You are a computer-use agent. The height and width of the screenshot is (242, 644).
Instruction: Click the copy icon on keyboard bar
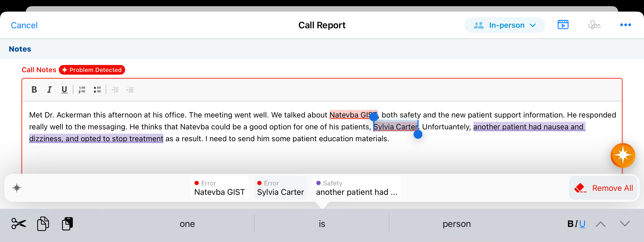tap(43, 224)
